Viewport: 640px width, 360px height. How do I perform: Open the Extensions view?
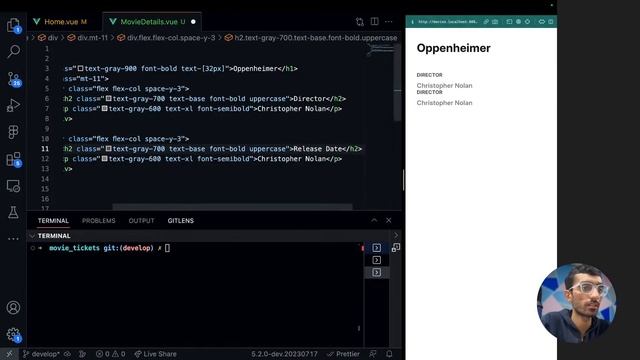point(13,159)
